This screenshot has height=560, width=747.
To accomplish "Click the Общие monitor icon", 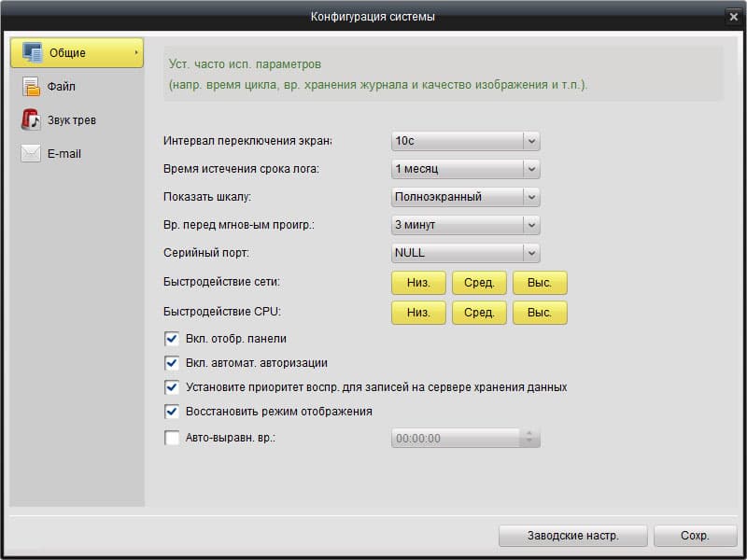I will tap(33, 52).
